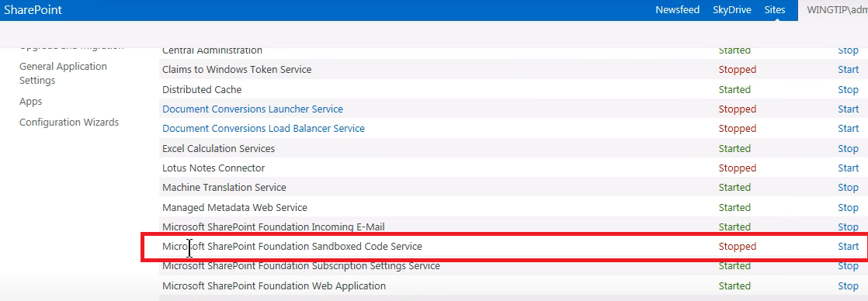Select the Managed Metadata Web Service name
This screenshot has width=868, height=301.
click(234, 207)
